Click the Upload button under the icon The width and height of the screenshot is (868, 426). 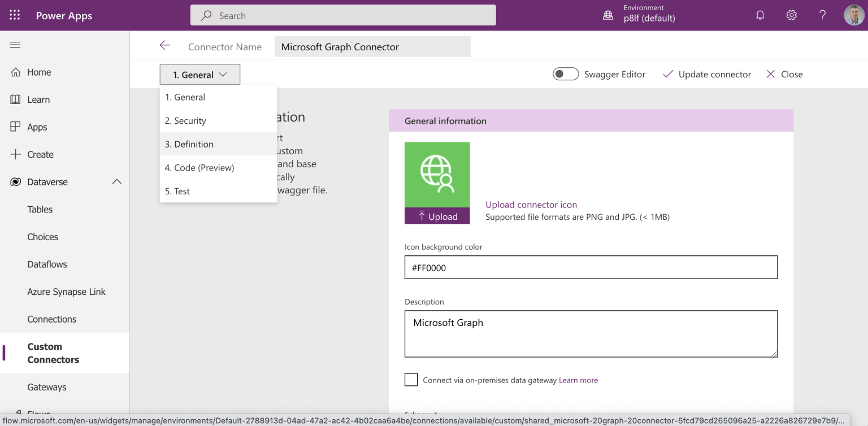[437, 216]
